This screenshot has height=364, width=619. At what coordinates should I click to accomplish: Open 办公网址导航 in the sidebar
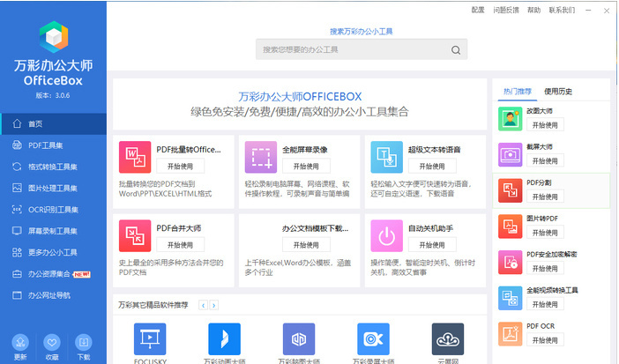[53, 295]
